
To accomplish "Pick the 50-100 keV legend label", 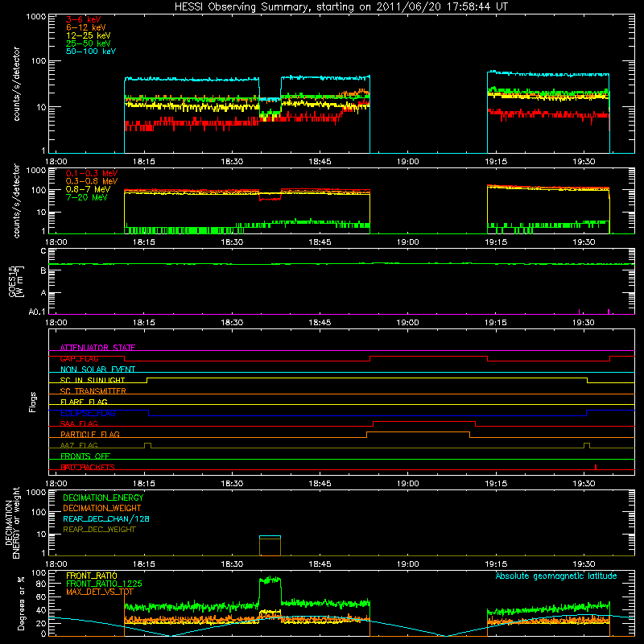I will tap(91, 52).
